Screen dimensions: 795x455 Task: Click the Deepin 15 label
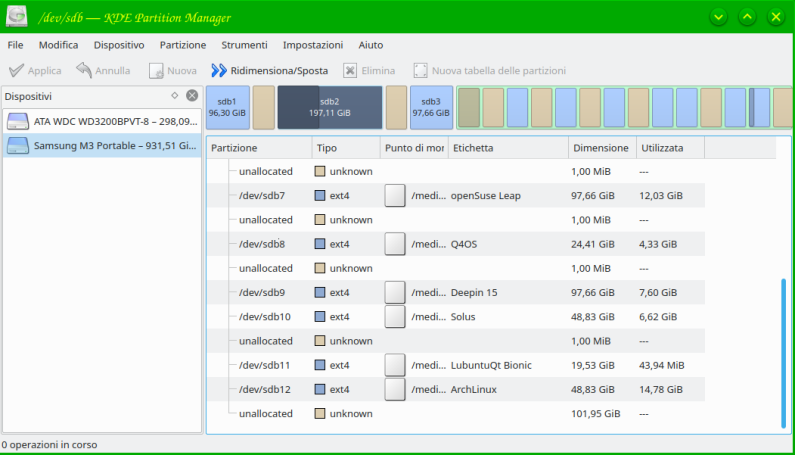click(x=474, y=293)
